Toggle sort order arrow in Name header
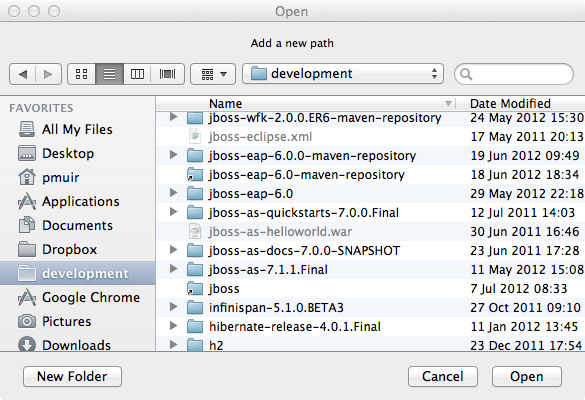Viewport: 585px width, 400px height. (448, 103)
